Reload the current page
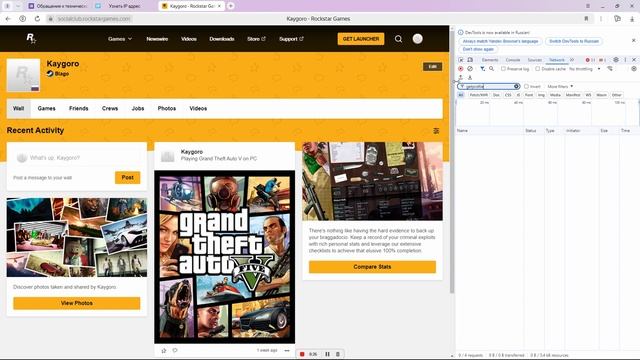Image resolution: width=640 pixels, height=360 pixels. (37, 19)
